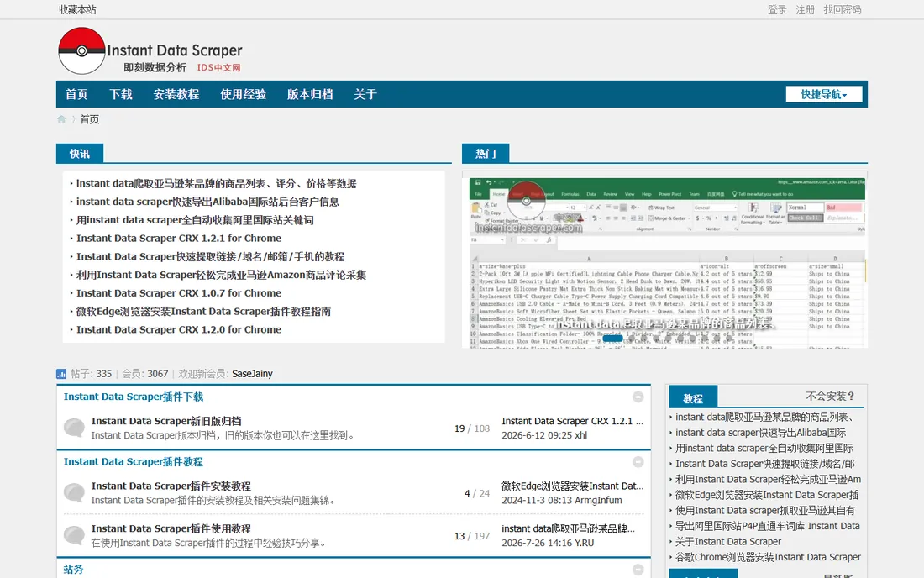Select the 教程 sidebar tab
Image resolution: width=924 pixels, height=578 pixels.
pos(693,398)
